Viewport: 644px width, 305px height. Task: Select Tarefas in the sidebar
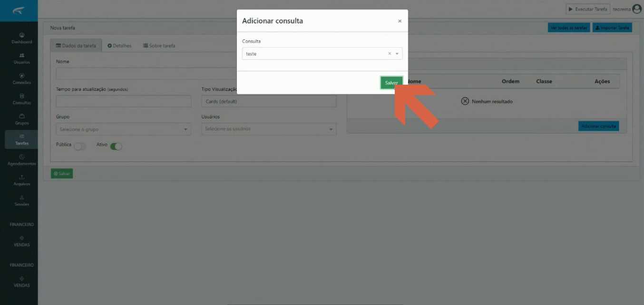click(21, 139)
